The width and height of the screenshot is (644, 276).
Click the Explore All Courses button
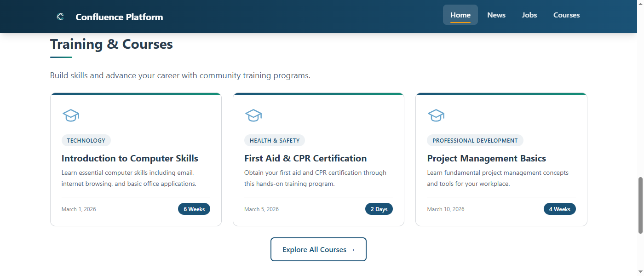click(318, 249)
